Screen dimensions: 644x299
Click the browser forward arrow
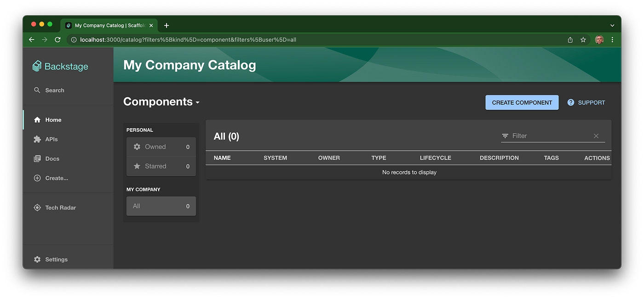pos(45,39)
